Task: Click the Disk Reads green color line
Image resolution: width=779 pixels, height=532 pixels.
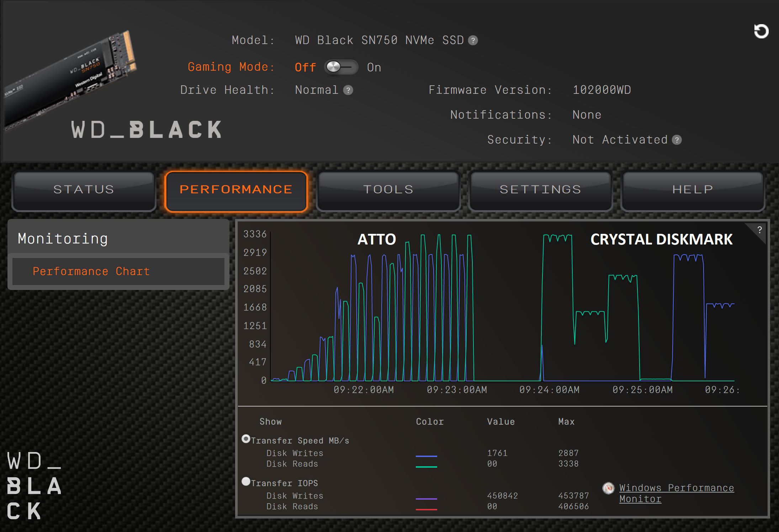Action: click(426, 467)
